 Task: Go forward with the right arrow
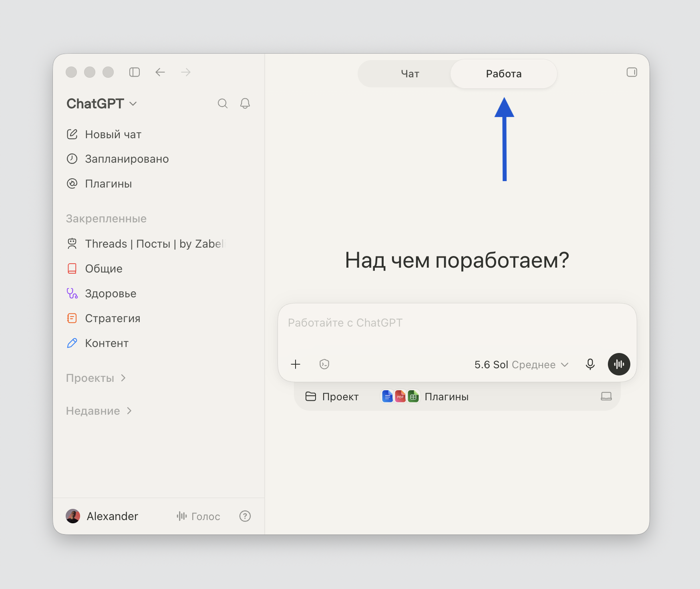[x=186, y=72]
